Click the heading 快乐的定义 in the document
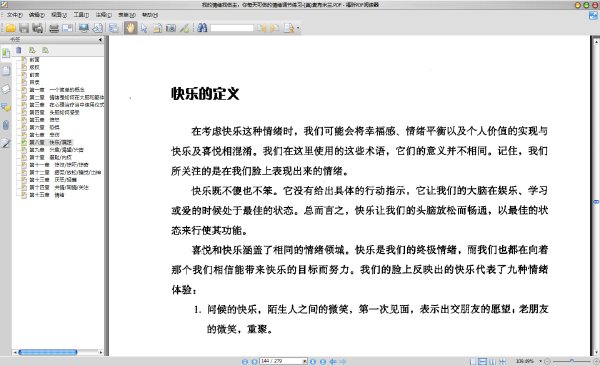Viewport: 600px width, 366px height. coord(205,93)
